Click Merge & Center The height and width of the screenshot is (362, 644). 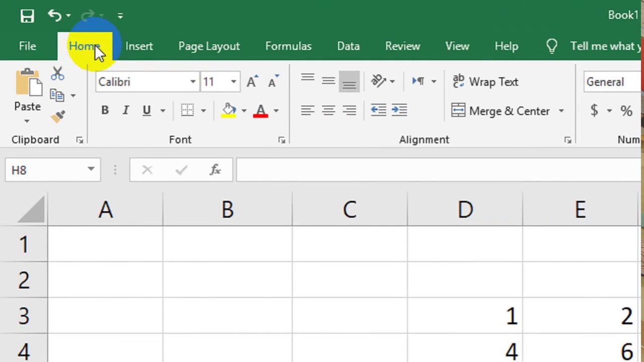click(x=501, y=111)
